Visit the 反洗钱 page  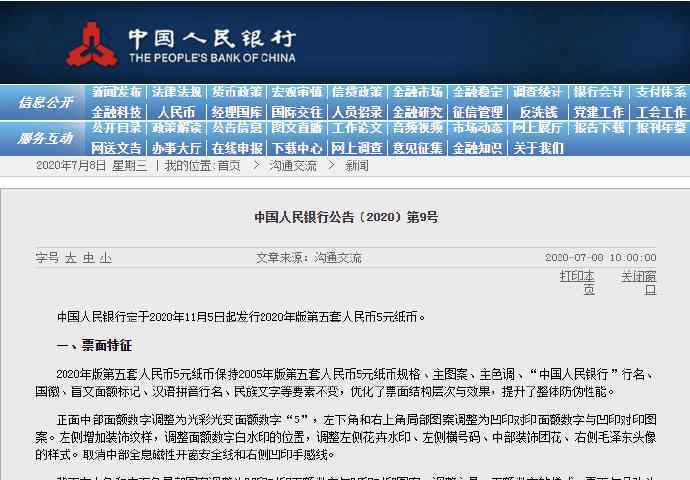(x=539, y=112)
